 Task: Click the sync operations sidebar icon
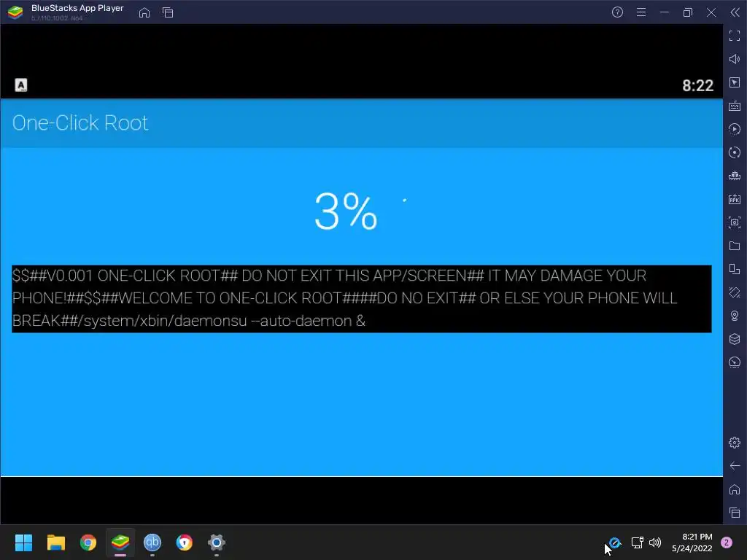(735, 152)
